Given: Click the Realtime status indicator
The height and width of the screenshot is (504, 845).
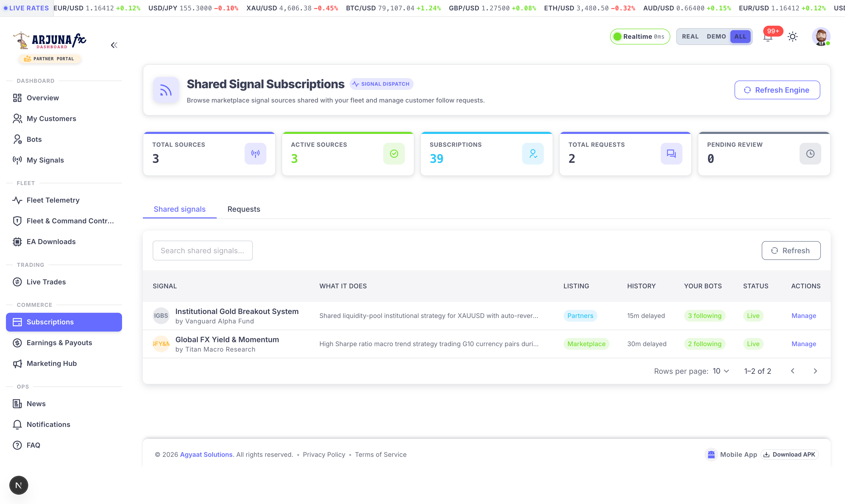Looking at the screenshot, I should (640, 37).
